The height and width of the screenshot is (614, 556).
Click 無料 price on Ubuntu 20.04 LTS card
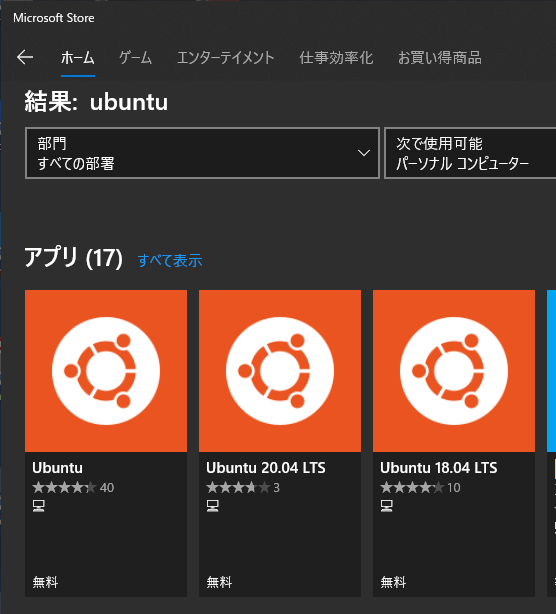tap(219, 582)
